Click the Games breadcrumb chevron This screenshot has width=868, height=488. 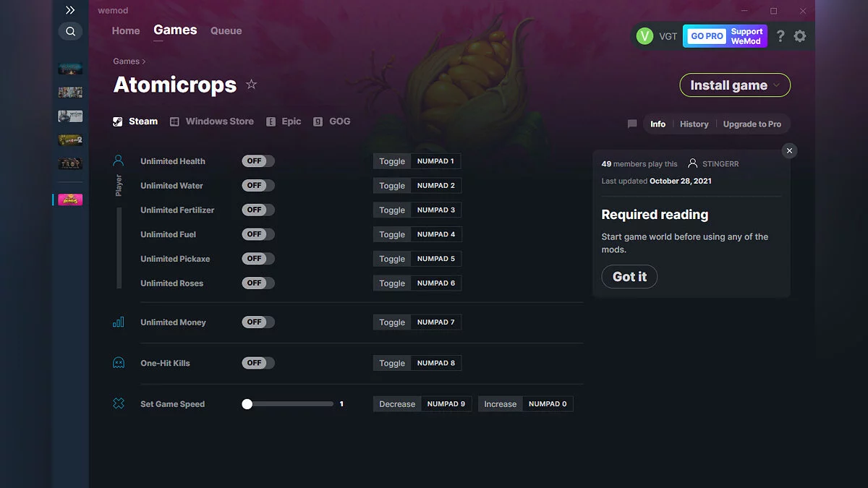click(144, 61)
